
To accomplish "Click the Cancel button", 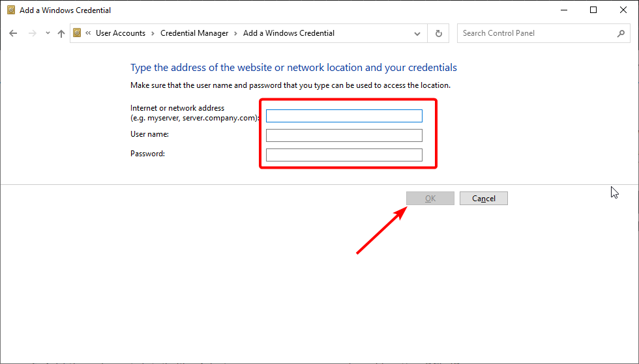I will click(484, 199).
